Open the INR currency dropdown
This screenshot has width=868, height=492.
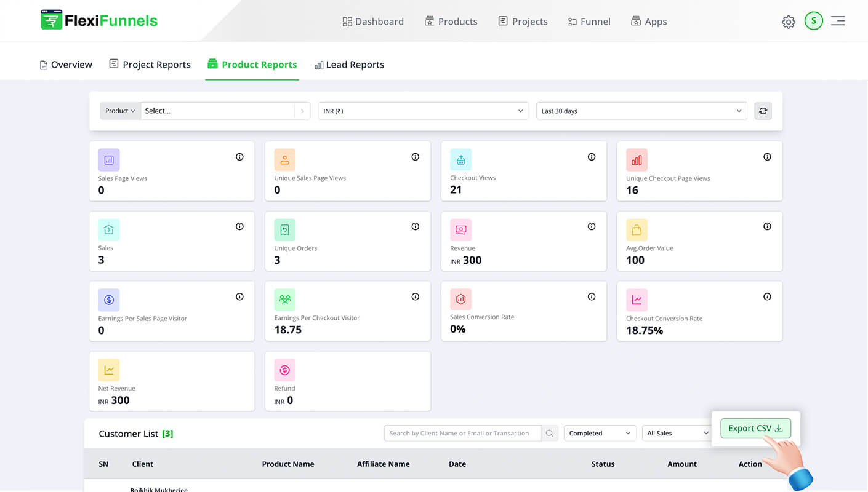423,111
